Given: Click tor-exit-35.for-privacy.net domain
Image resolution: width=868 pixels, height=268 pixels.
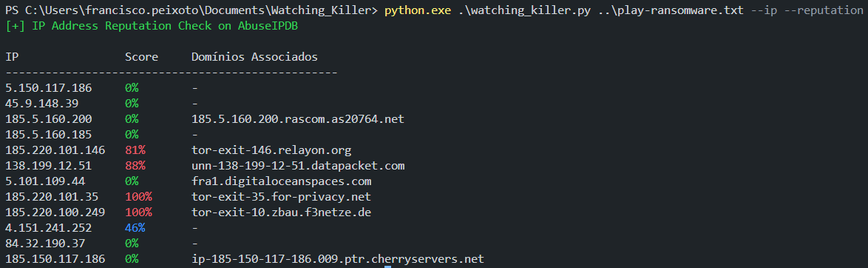Looking at the screenshot, I should pos(281,197).
